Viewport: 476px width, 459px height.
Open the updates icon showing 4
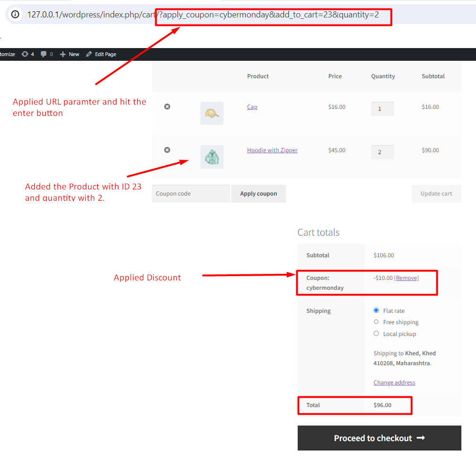(x=28, y=54)
